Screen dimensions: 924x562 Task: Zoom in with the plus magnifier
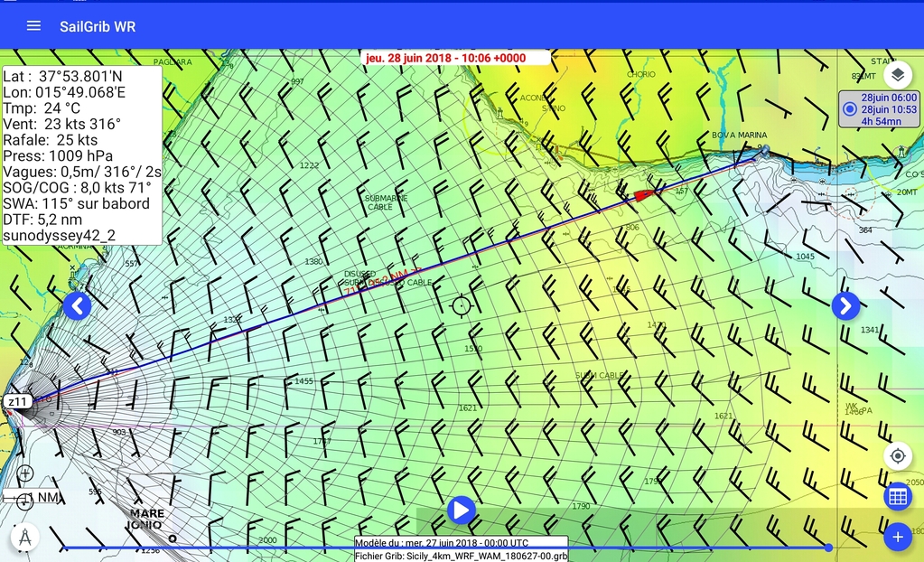(x=25, y=473)
